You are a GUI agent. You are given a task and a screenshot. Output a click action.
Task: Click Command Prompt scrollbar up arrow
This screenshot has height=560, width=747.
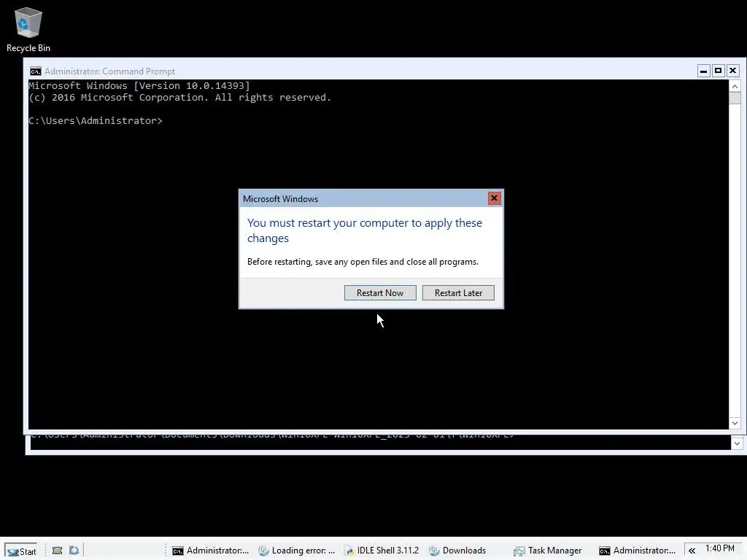(735, 86)
